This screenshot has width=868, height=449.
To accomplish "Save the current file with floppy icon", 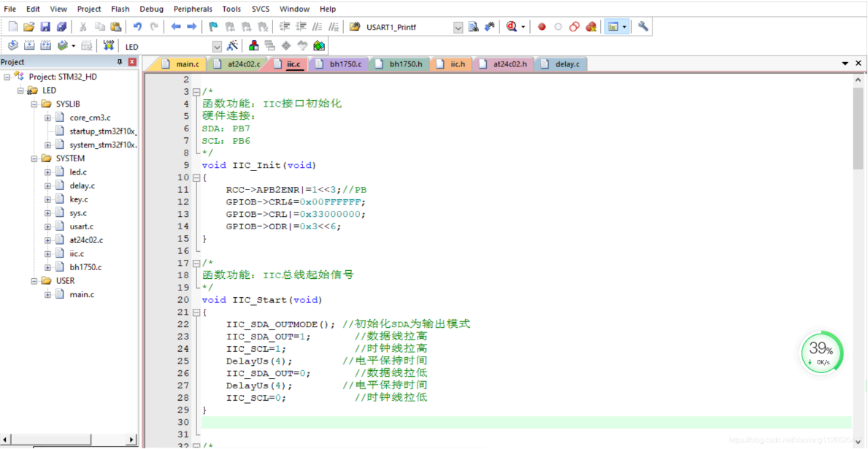I will tap(45, 26).
